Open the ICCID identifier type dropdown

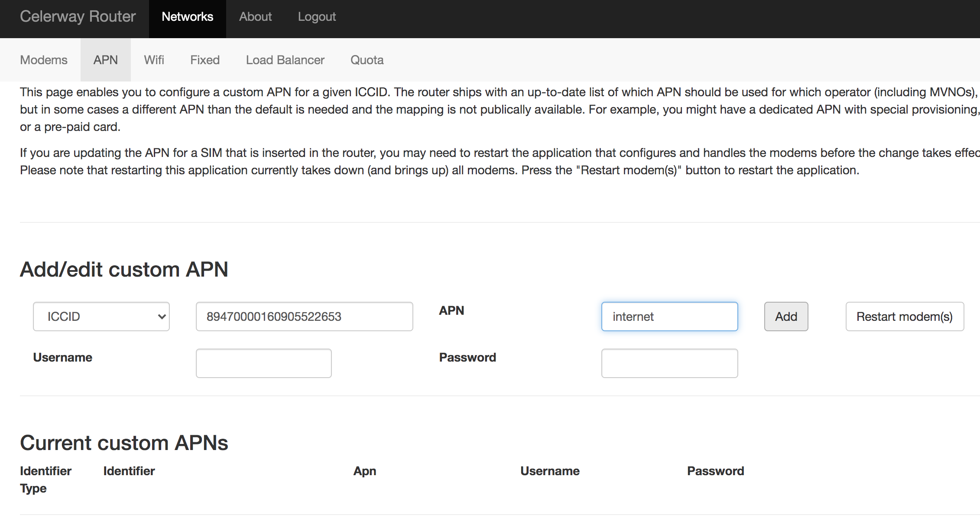(x=101, y=316)
